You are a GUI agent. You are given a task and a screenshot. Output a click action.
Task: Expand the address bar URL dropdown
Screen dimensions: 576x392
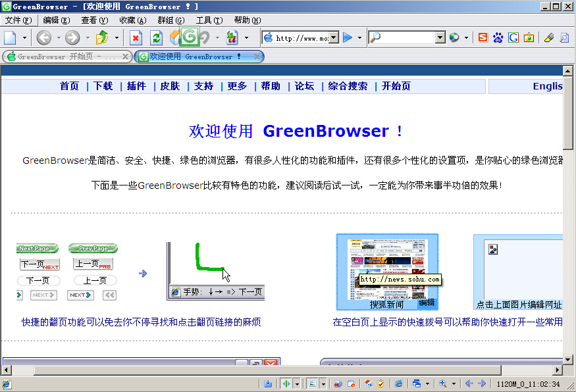point(334,37)
